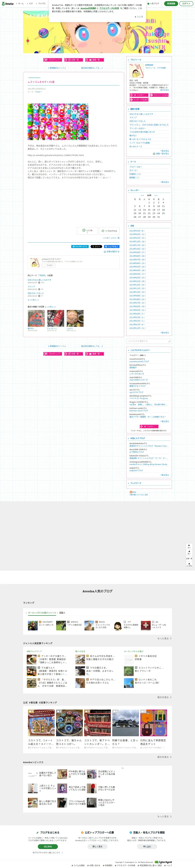Click 画像一覧を見る in the 最新の記事 box
This screenshot has height=868, width=195.
(161, 154)
